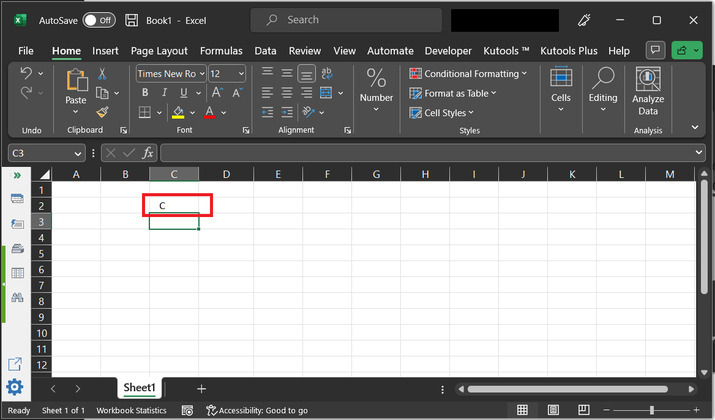Viewport: 715px width, 420px height.
Task: Open Analyze Data tool
Action: tap(648, 90)
